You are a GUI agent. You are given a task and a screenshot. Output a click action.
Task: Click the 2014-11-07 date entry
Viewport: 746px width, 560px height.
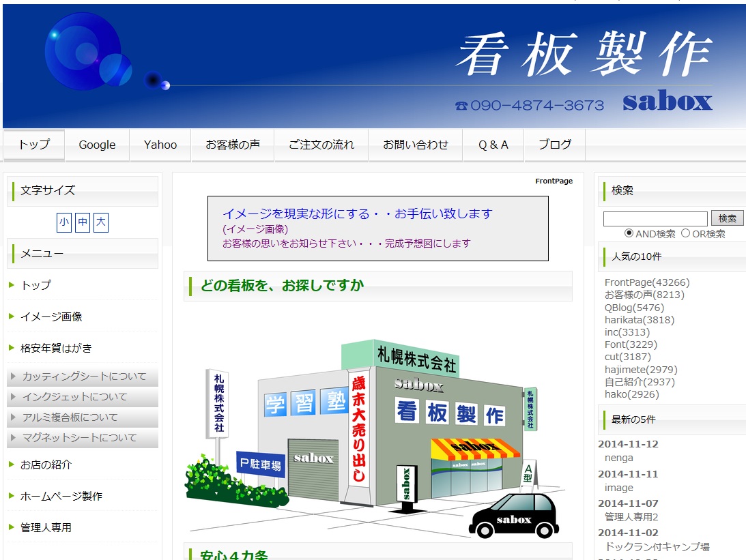click(628, 503)
